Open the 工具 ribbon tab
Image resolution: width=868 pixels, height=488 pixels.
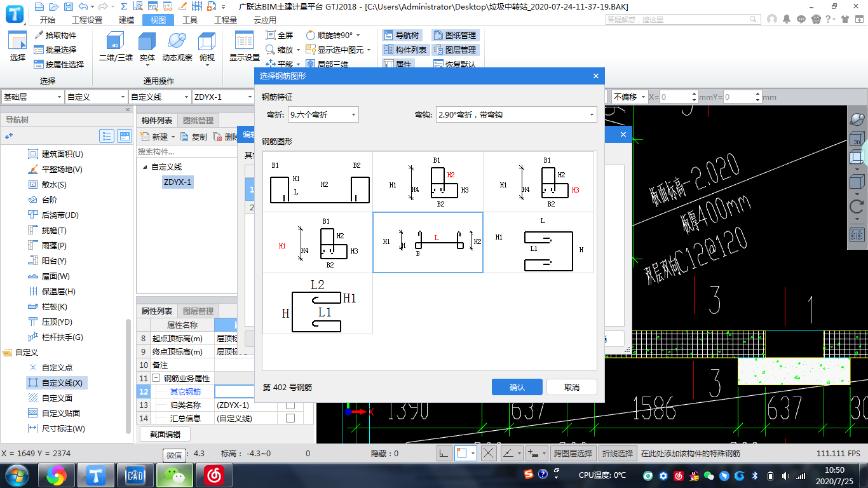[x=190, y=20]
